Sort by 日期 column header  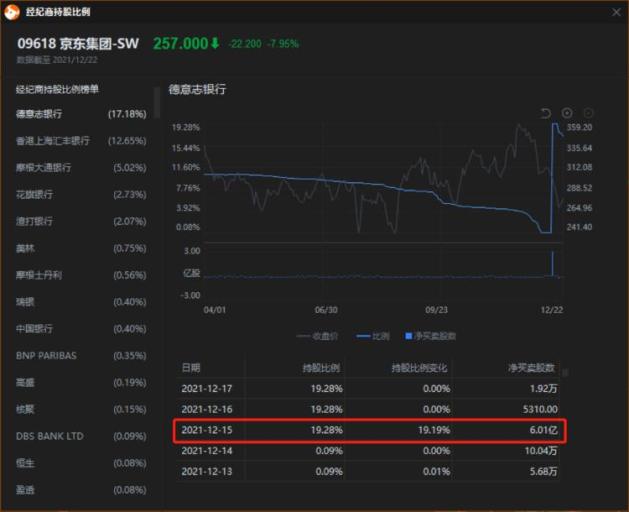pyautogui.click(x=191, y=368)
